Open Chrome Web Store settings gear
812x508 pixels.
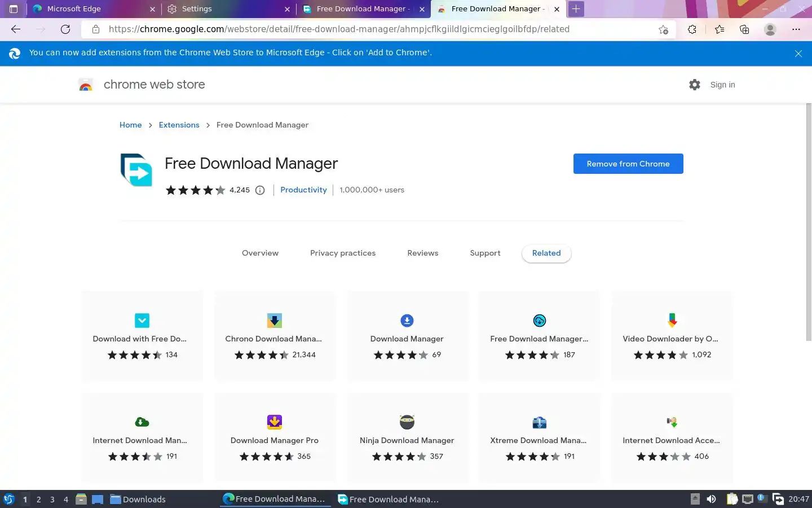point(695,85)
